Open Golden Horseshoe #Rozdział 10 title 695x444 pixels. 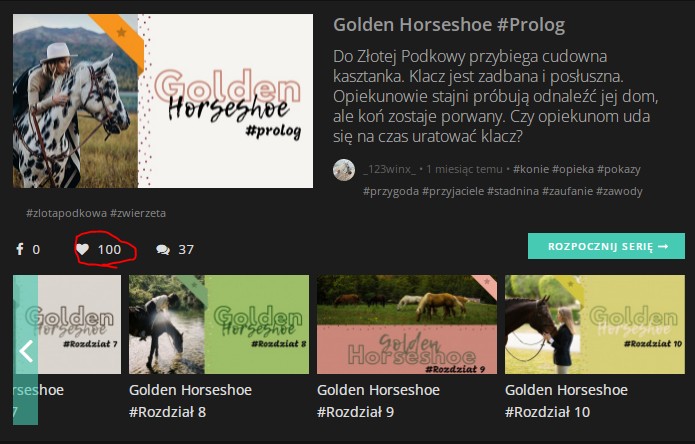pyautogui.click(x=566, y=401)
